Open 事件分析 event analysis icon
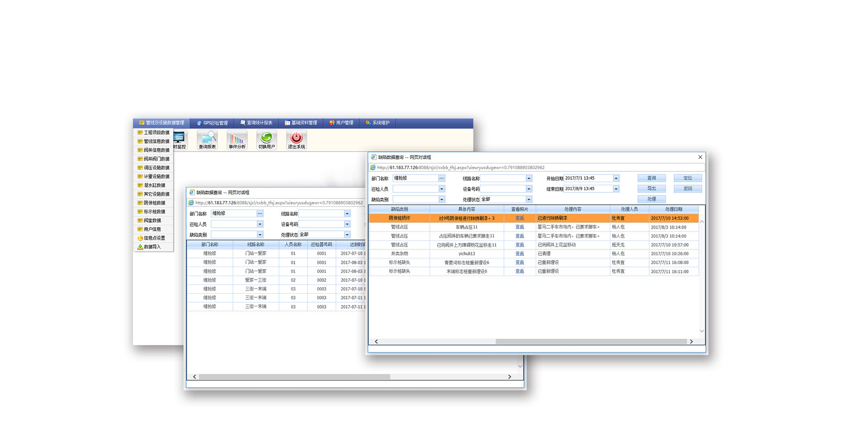 [x=237, y=140]
